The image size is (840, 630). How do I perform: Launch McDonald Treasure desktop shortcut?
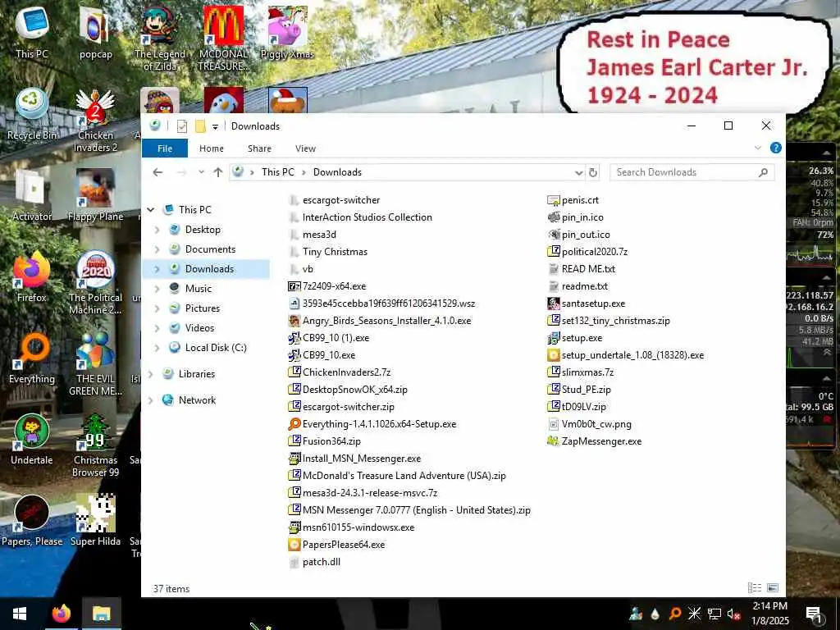223,39
